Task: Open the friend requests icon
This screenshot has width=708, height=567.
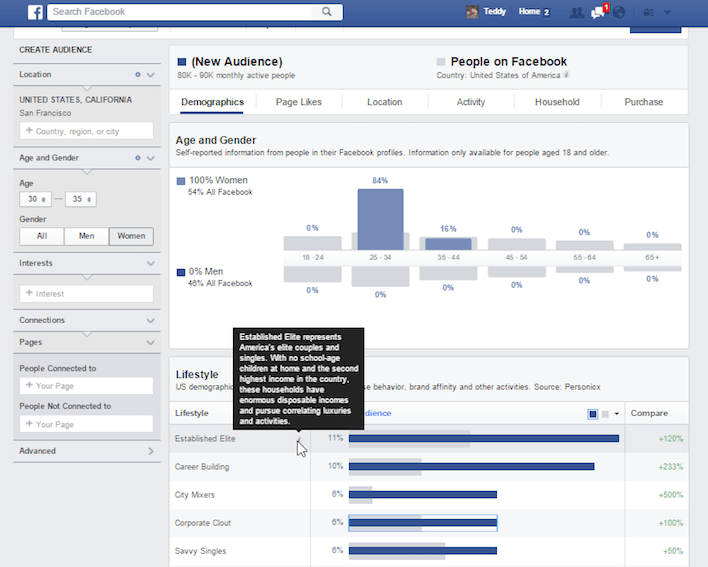Action: 577,13
